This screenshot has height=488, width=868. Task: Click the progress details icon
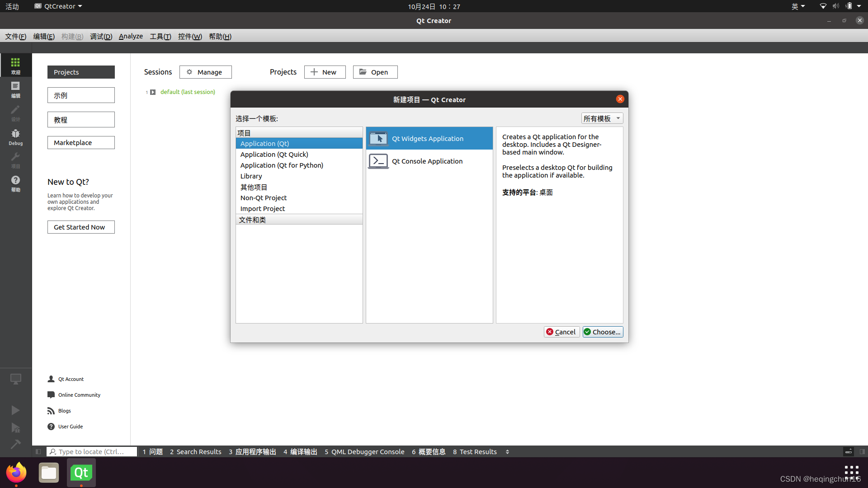point(849,451)
